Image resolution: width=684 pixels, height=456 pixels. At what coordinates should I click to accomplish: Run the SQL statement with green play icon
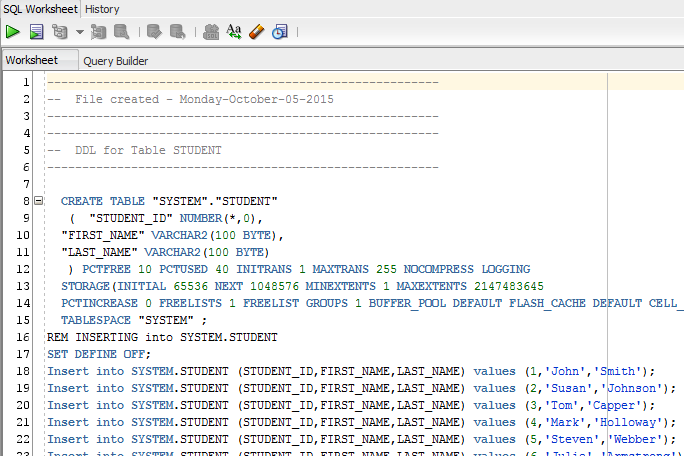coord(13,32)
